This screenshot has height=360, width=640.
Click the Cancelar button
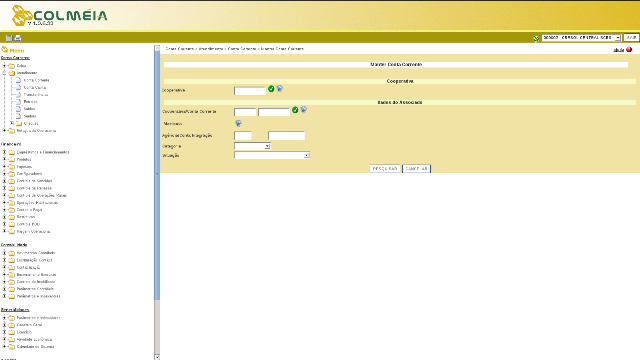pos(416,169)
